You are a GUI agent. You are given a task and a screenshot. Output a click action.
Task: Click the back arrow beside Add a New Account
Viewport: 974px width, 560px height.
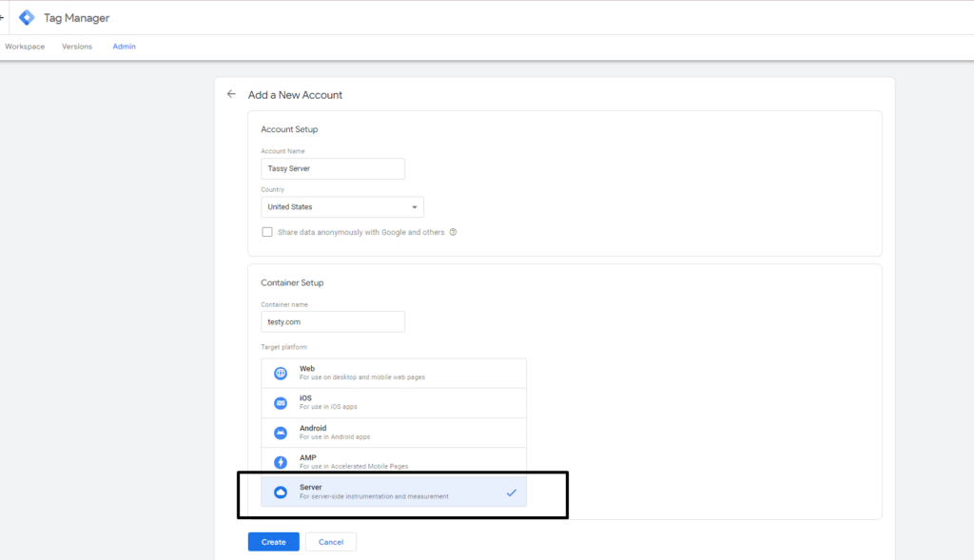[231, 94]
